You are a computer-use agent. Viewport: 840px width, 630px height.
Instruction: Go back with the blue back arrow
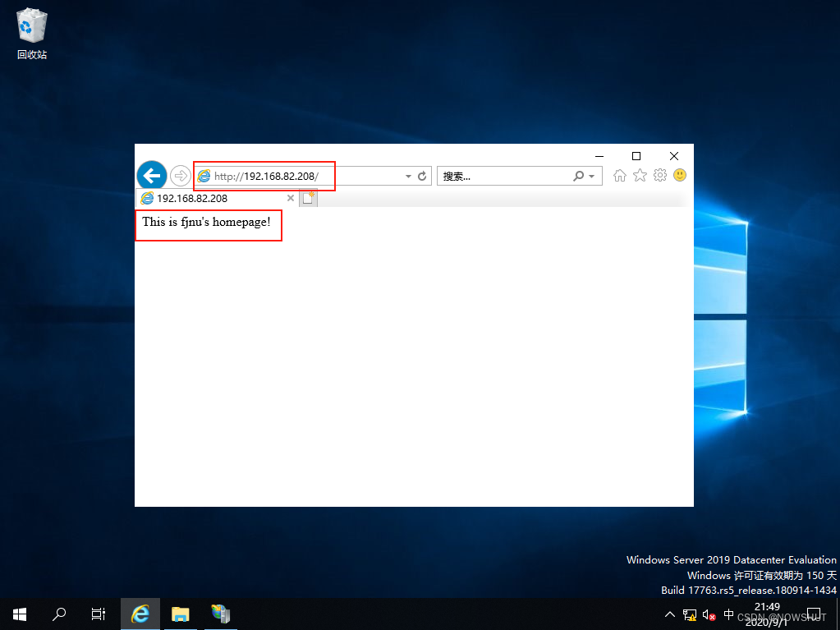pos(152,175)
